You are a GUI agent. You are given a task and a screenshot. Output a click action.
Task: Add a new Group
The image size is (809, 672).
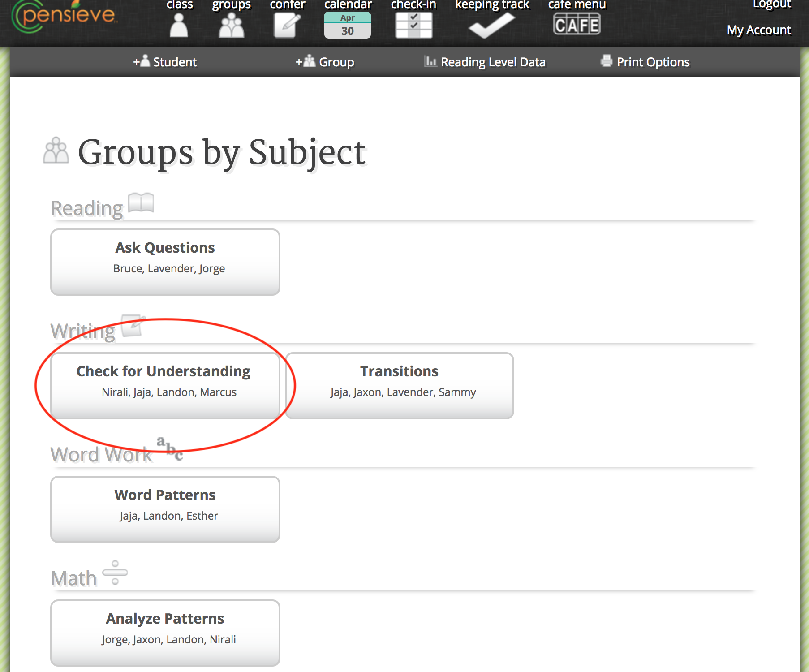(x=325, y=62)
